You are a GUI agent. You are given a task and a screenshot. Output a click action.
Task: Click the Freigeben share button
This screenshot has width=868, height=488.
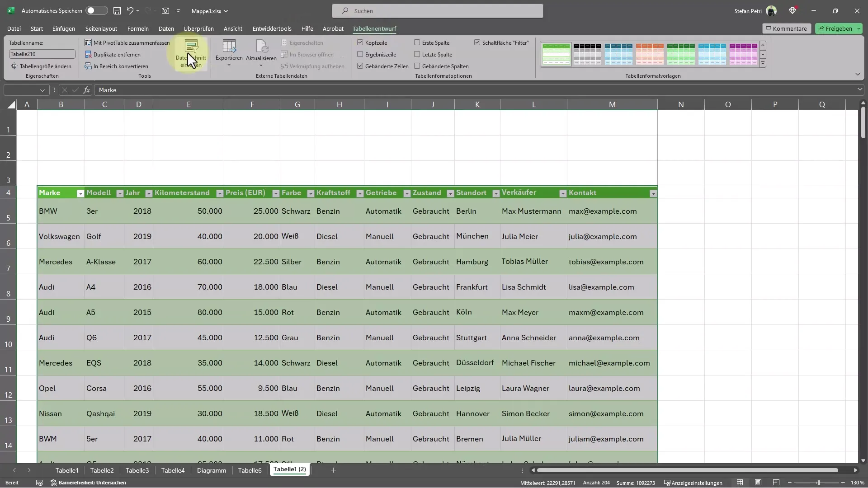pyautogui.click(x=839, y=28)
